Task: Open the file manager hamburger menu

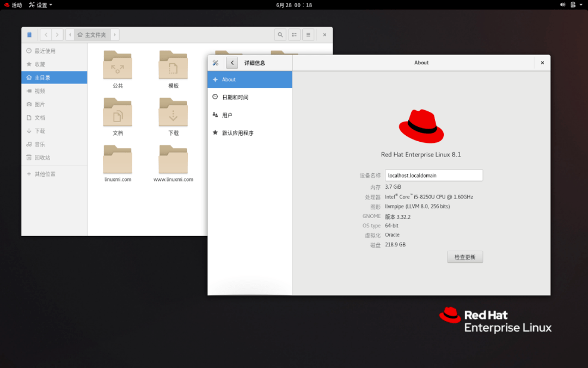Action: (x=308, y=35)
